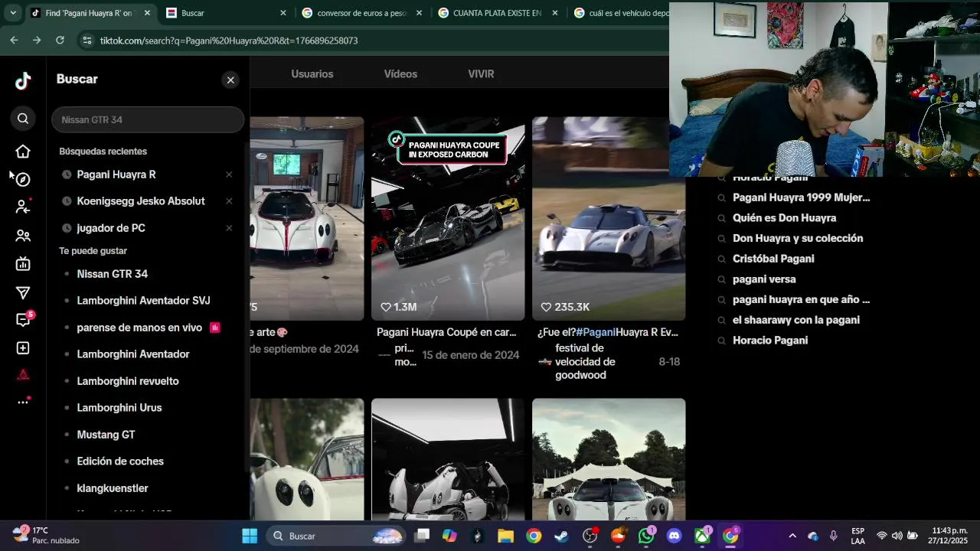The image size is (980, 551).
Task: Choose suggestion 'Lamborghini Urus'
Action: coord(119,408)
